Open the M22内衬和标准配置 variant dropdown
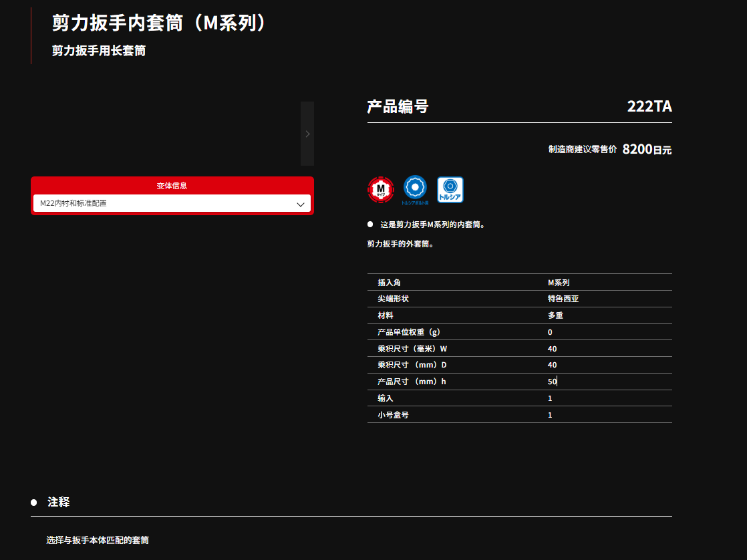747x560 pixels. [172, 203]
